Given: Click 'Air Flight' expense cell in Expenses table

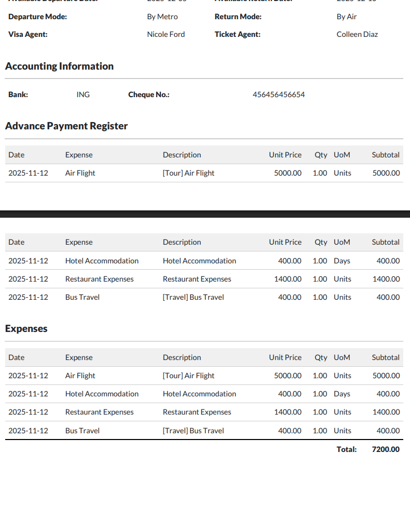Looking at the screenshot, I should tap(80, 376).
